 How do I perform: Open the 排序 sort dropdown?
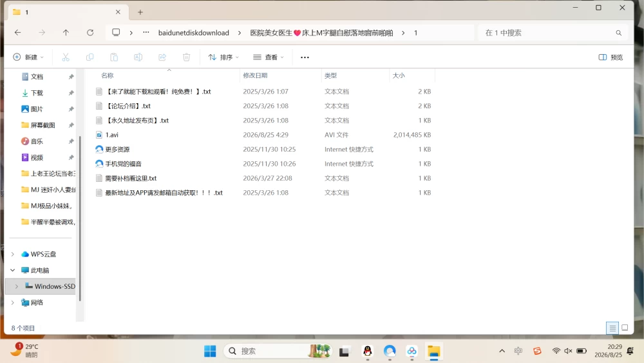coord(223,57)
